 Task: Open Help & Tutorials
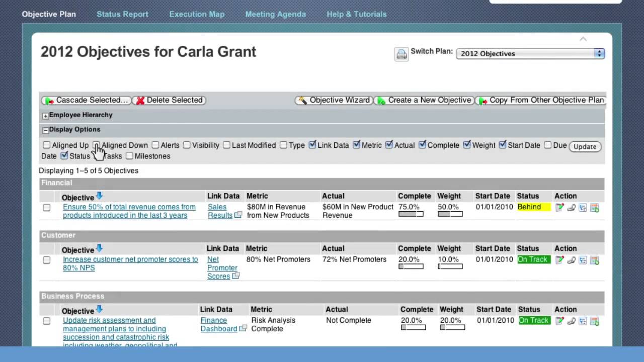tap(357, 14)
